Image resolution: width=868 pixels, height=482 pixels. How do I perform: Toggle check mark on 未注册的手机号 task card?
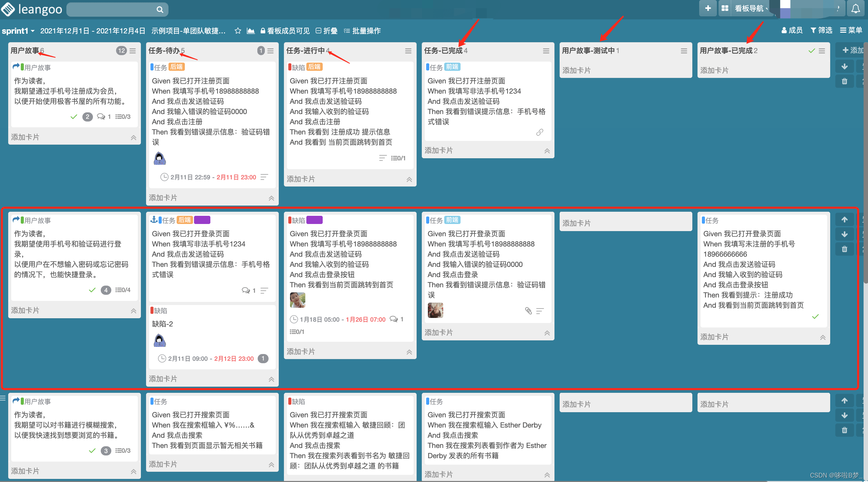(x=815, y=317)
